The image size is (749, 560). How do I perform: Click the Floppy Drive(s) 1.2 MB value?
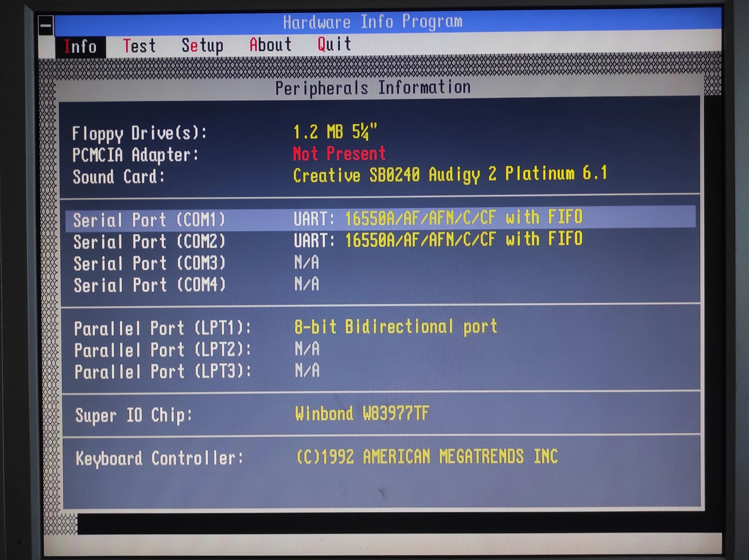(335, 132)
